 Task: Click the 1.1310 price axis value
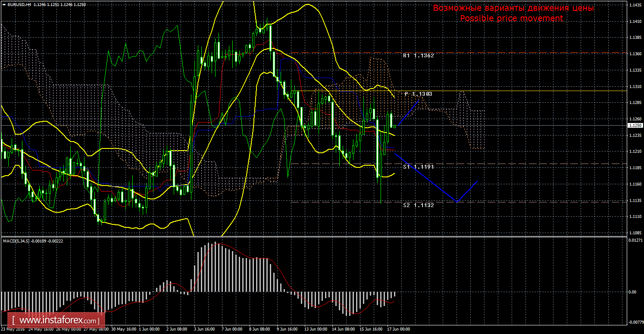pyautogui.click(x=635, y=86)
